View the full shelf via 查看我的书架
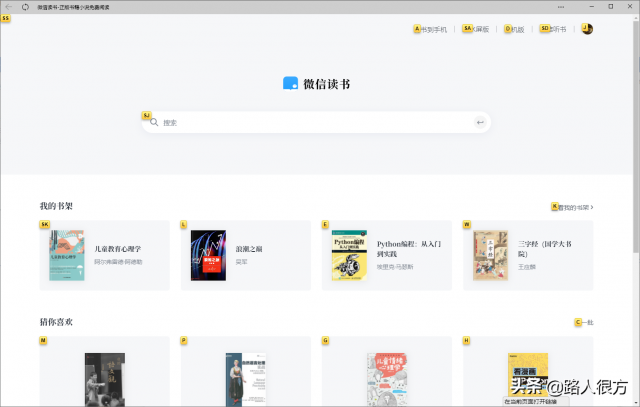The image size is (640, 407). pos(573,207)
